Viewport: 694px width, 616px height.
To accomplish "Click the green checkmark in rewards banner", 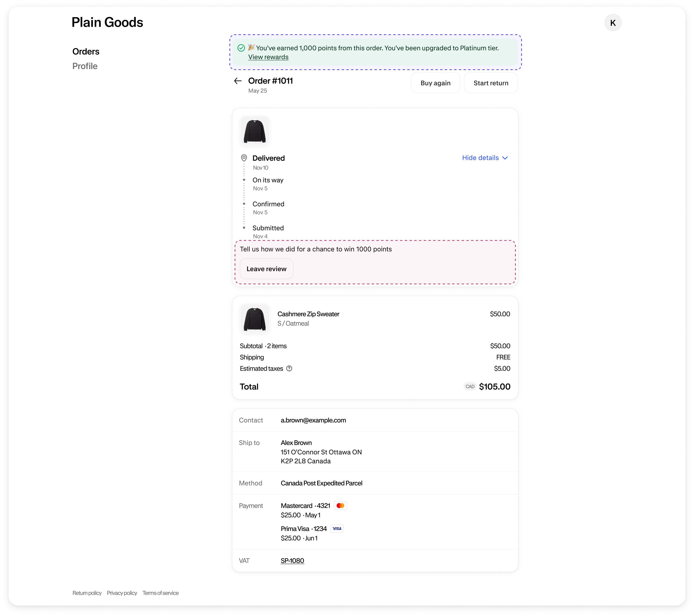I will click(x=241, y=48).
